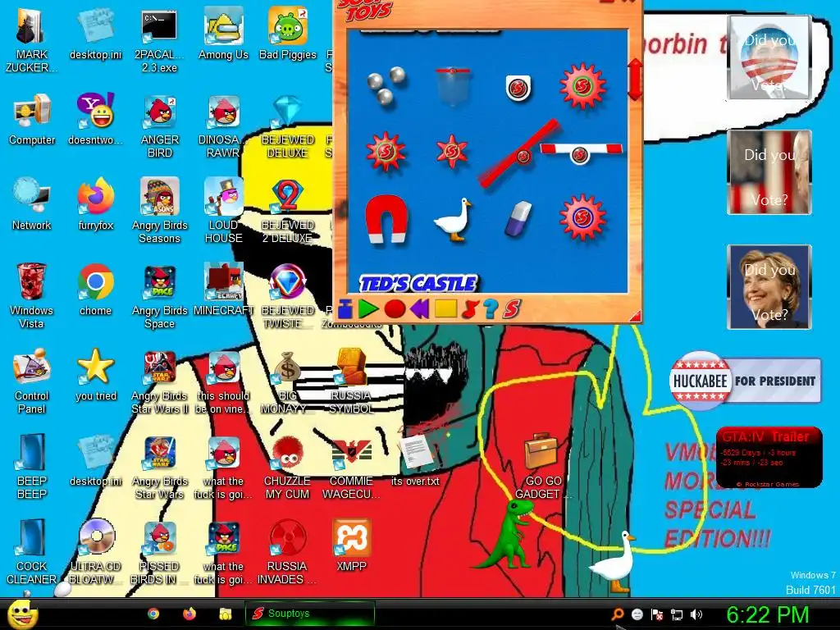Select the BEEP BEEP desktop icon
Viewport: 840px width, 630px height.
point(32,467)
